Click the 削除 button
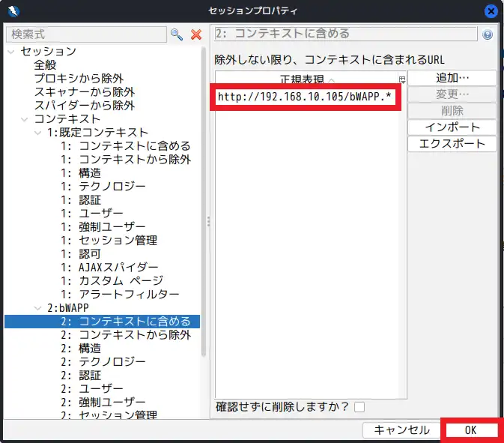 click(452, 111)
